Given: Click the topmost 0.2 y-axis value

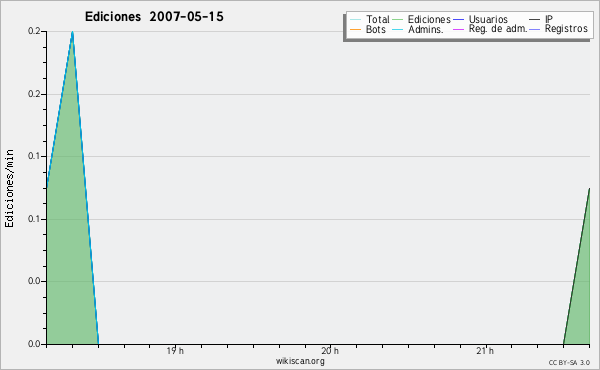Looking at the screenshot, I should (x=34, y=31).
